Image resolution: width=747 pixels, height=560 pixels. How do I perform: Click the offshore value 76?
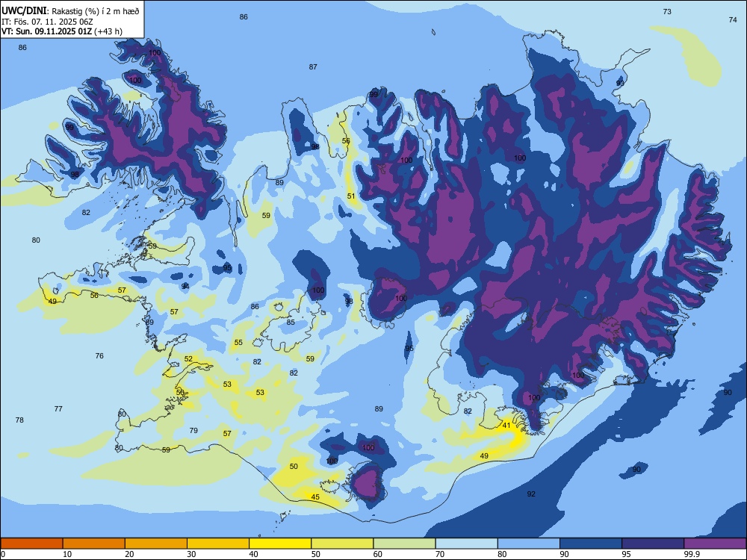tap(99, 355)
